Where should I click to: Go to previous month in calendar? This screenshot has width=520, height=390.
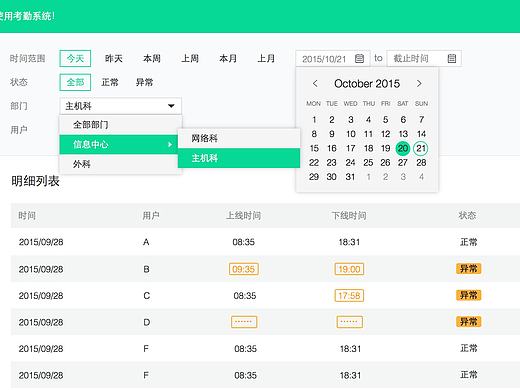(315, 83)
